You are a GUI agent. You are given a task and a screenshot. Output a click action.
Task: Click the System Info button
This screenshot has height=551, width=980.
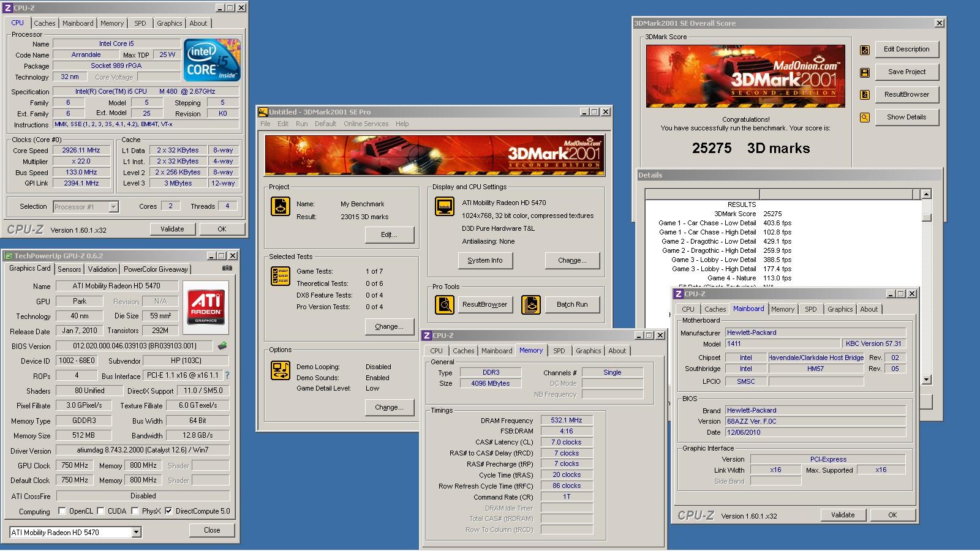pyautogui.click(x=484, y=260)
